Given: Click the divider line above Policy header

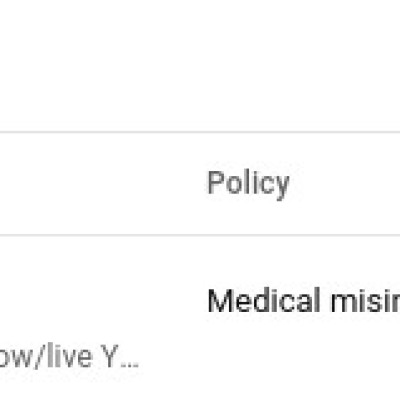Looking at the screenshot, I should pyautogui.click(x=200, y=132).
